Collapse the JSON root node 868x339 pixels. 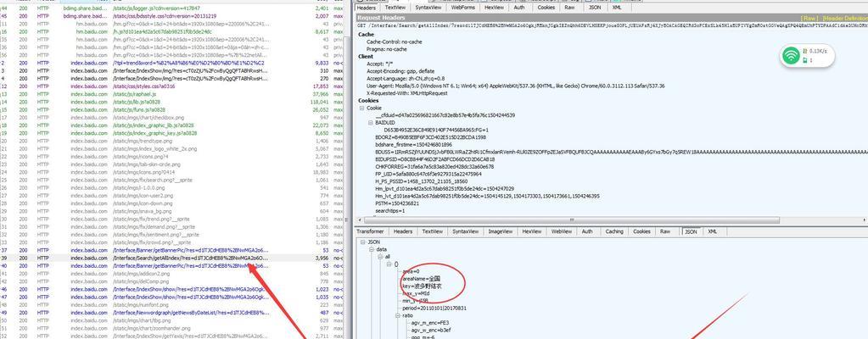coord(362,242)
